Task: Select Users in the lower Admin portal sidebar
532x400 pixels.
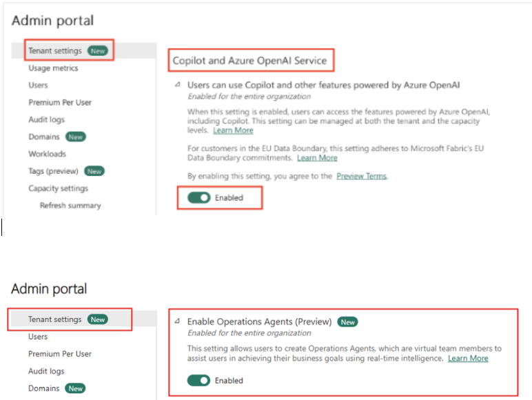Action: pos(38,337)
